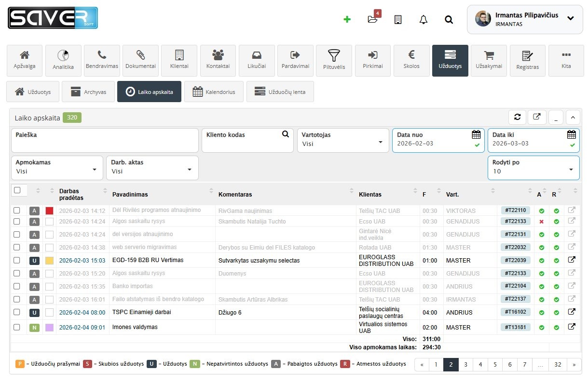Go to page 3 in pagination
Screen dimensions: 588x383
[465, 365]
